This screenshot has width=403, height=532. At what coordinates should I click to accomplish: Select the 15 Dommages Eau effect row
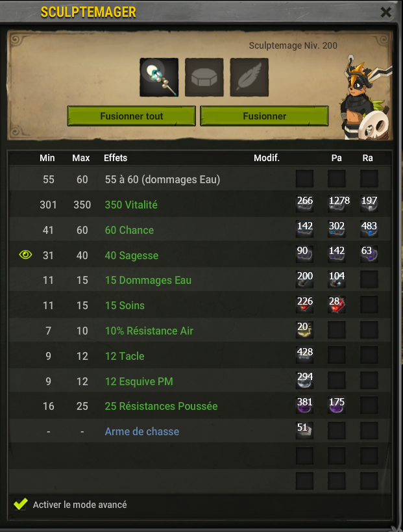(200, 280)
